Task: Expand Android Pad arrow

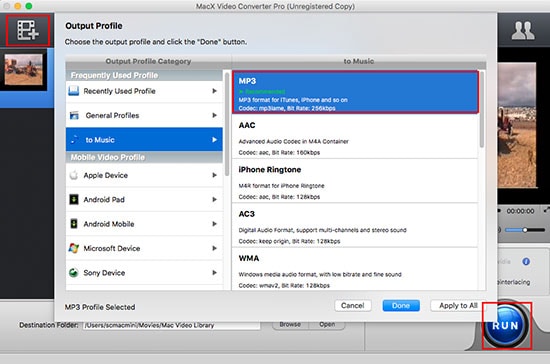Action: click(x=214, y=199)
